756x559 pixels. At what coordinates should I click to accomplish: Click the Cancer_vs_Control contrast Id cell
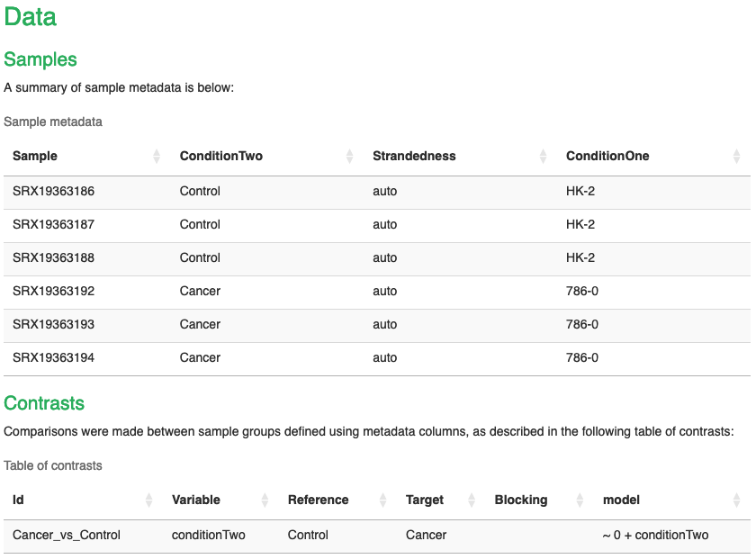click(67, 536)
